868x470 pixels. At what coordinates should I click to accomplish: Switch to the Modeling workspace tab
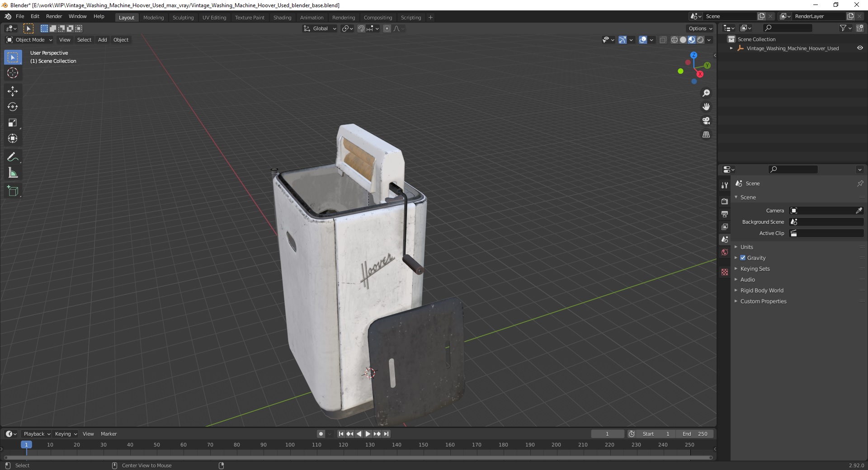(153, 17)
